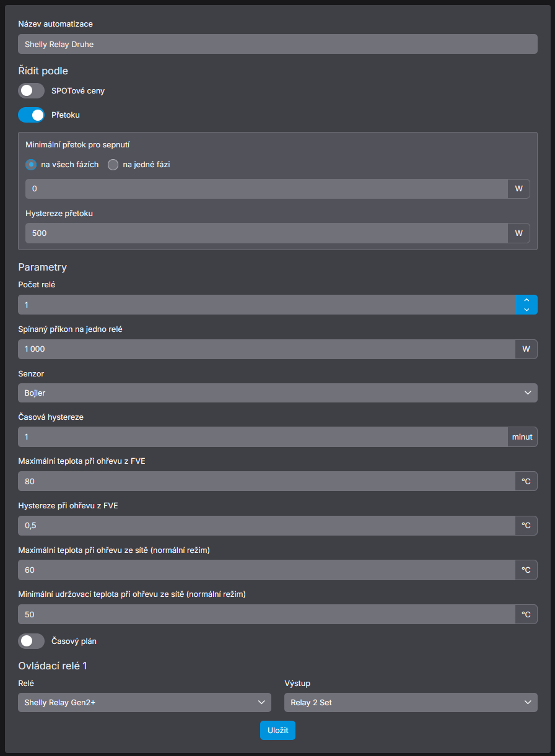The height and width of the screenshot is (756, 555).
Task: Edit max temperature from grid field showing 60
Action: [266, 570]
